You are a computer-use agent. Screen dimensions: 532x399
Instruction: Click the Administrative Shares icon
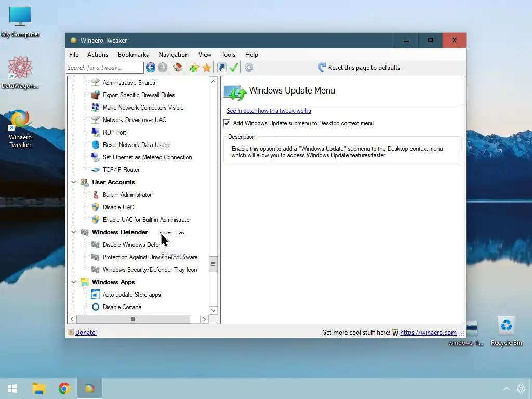[96, 83]
